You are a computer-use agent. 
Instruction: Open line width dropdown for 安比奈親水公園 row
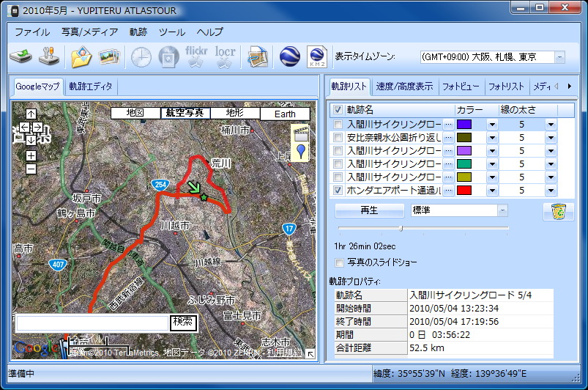coord(551,137)
